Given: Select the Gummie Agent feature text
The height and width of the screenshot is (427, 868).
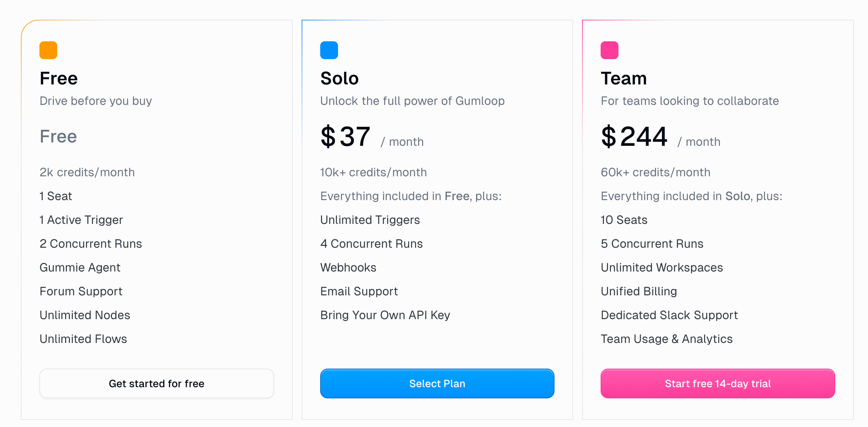Looking at the screenshot, I should (80, 267).
